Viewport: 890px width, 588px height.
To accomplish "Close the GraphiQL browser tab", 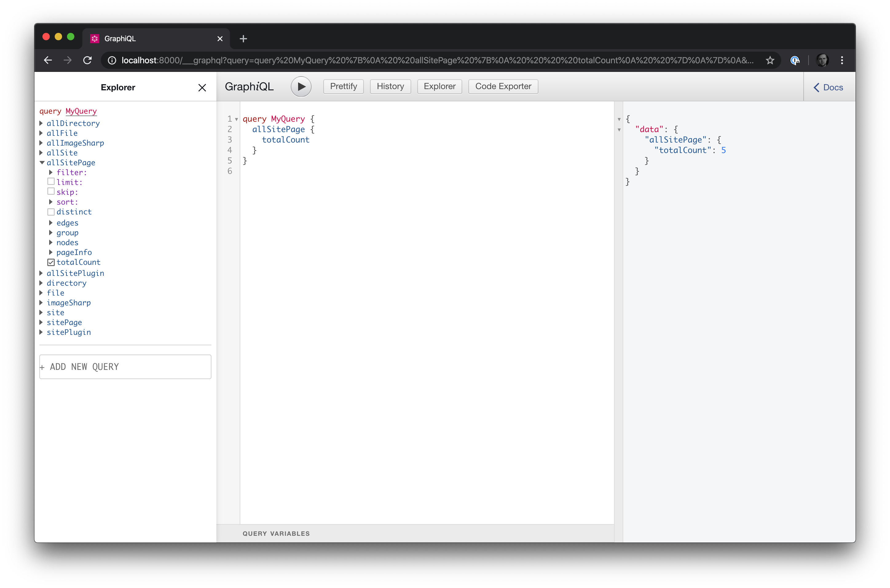I will (x=220, y=39).
